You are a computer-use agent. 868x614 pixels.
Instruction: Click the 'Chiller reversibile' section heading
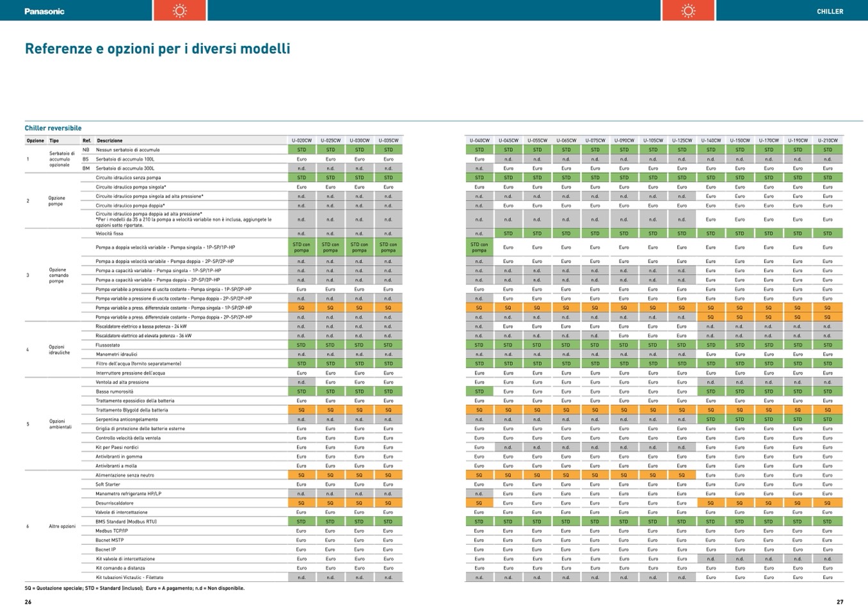pos(53,128)
